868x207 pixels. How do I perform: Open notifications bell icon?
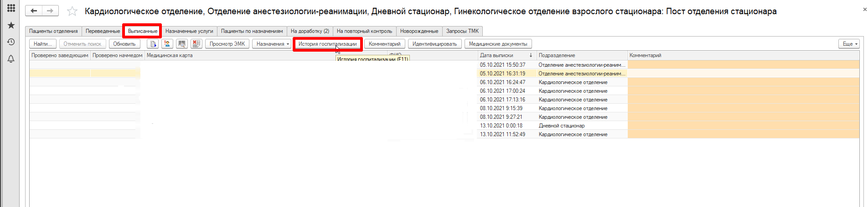click(11, 59)
